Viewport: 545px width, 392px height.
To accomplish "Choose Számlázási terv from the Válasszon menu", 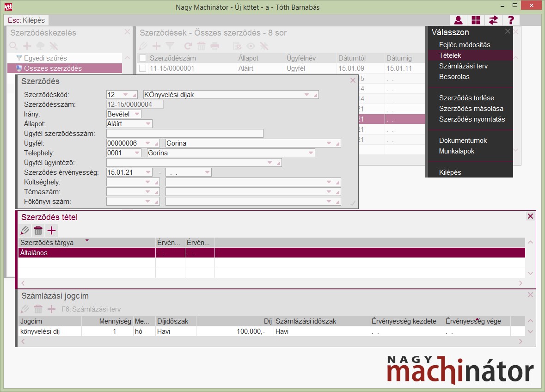I will 463,66.
